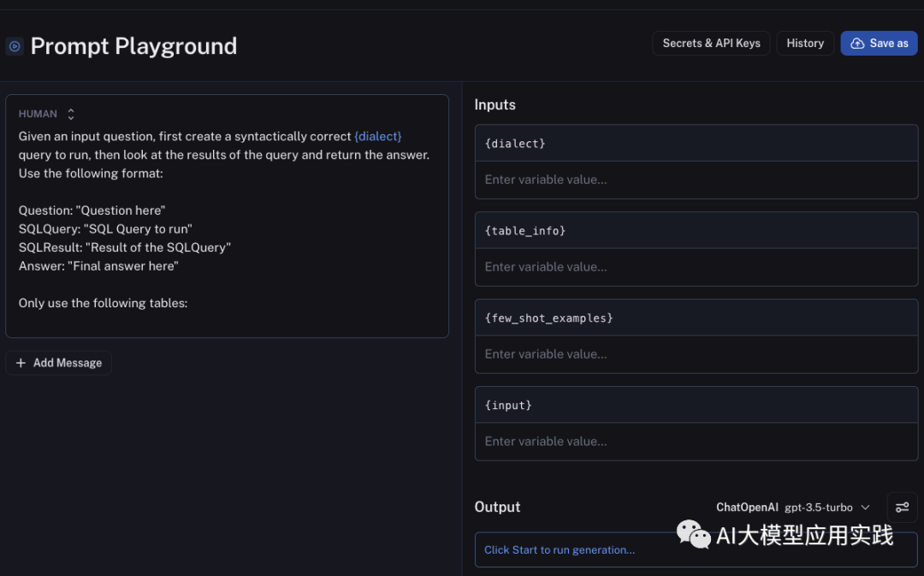Click into the dialect variable value field
Viewport: 924px width, 576px height.
point(696,180)
